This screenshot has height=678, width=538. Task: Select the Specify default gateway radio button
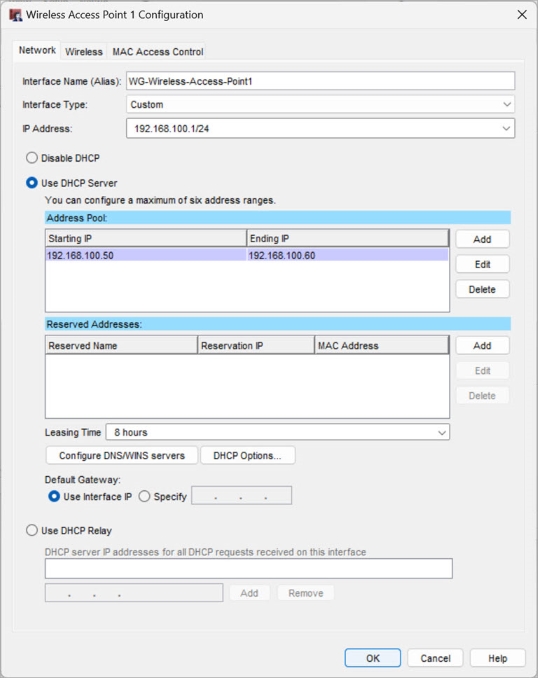(x=144, y=496)
